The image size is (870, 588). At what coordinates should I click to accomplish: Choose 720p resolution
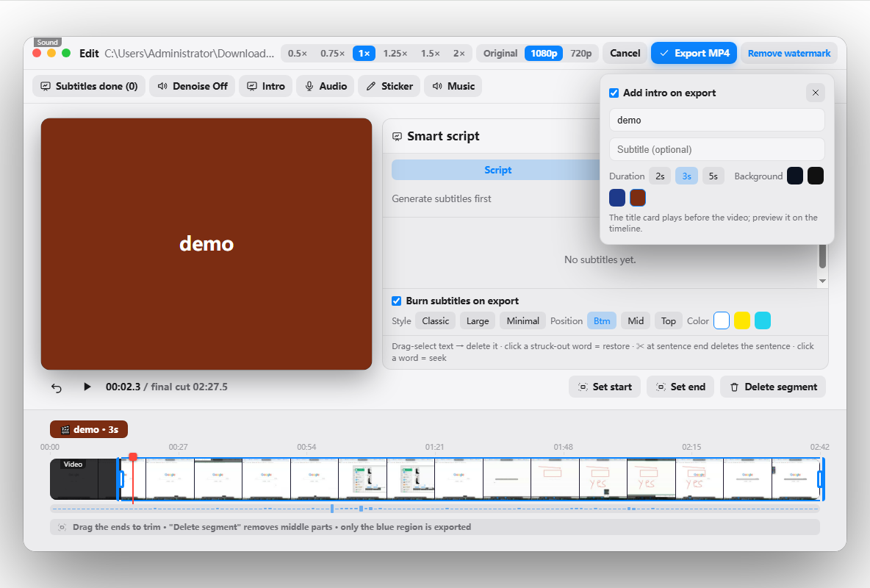(x=581, y=54)
